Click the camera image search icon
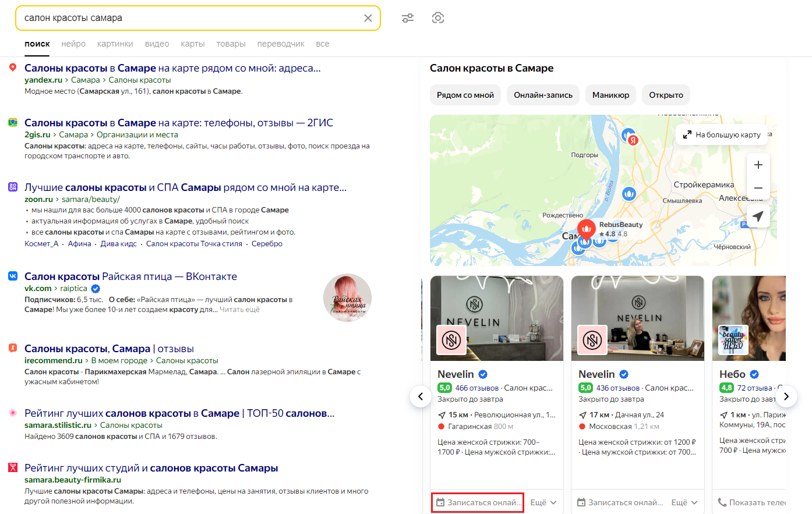 coord(438,18)
